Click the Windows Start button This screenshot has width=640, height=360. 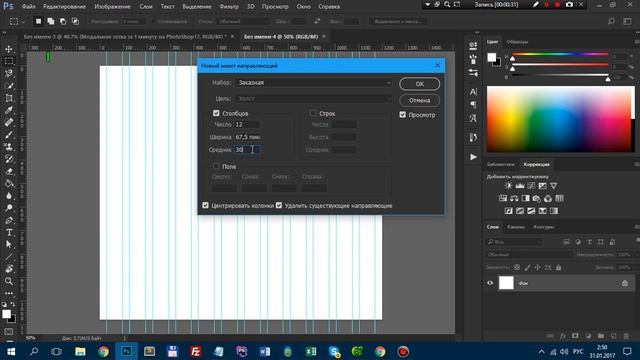pyautogui.click(x=11, y=351)
